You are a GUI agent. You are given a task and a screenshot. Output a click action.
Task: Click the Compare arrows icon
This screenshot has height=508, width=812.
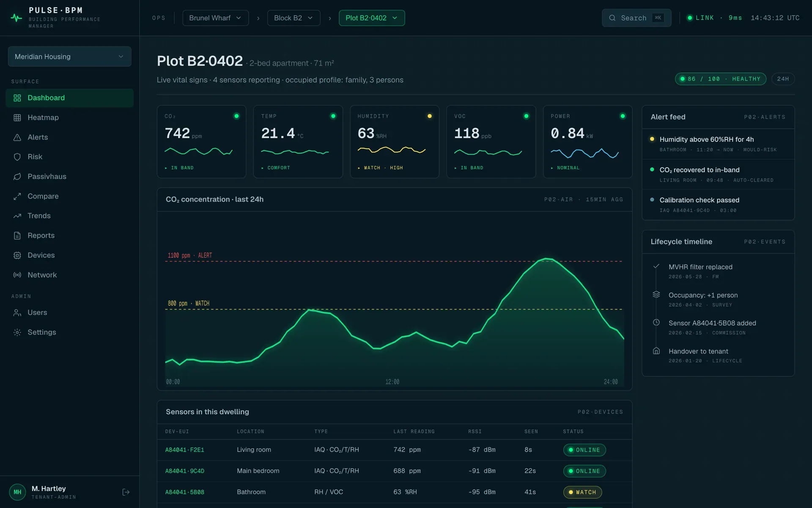click(x=17, y=196)
